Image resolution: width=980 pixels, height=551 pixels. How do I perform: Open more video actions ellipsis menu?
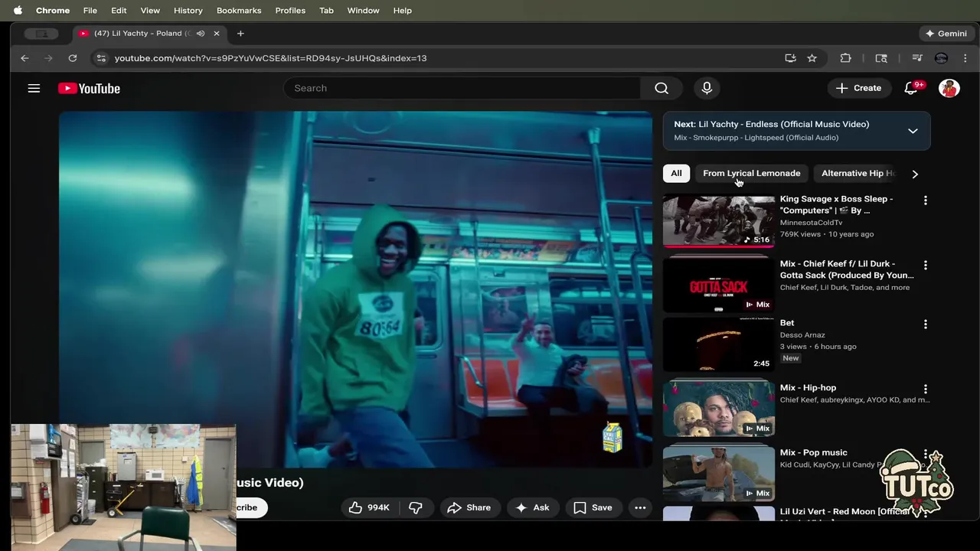640,507
